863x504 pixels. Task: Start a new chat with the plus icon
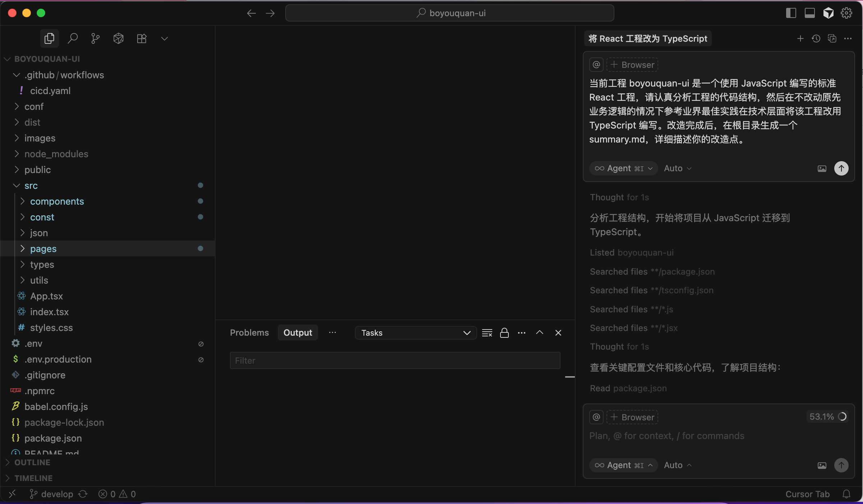click(800, 38)
